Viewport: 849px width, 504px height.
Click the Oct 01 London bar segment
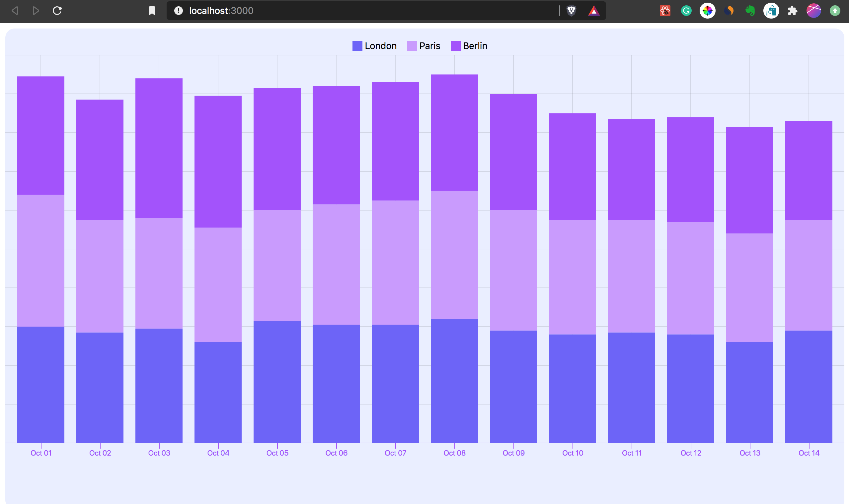click(41, 384)
